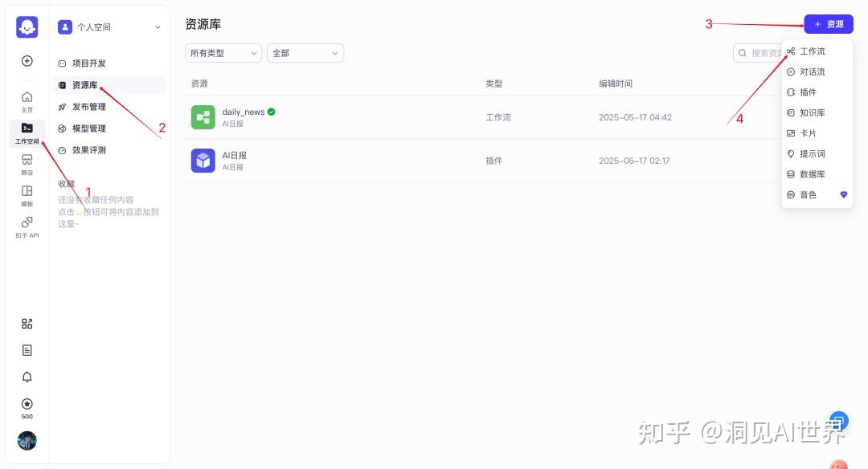Open the user avatar at bottom left
Screen dimensions: 868x469
click(27, 441)
